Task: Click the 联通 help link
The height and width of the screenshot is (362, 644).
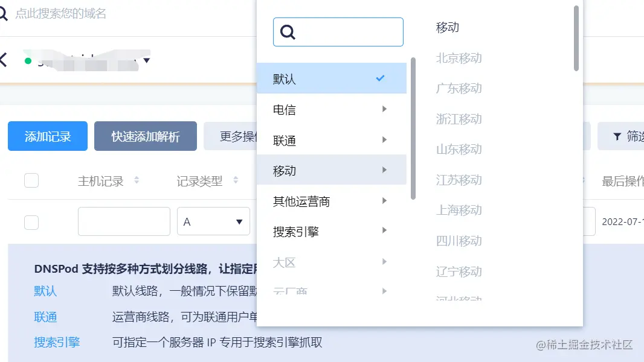Action: (45, 317)
